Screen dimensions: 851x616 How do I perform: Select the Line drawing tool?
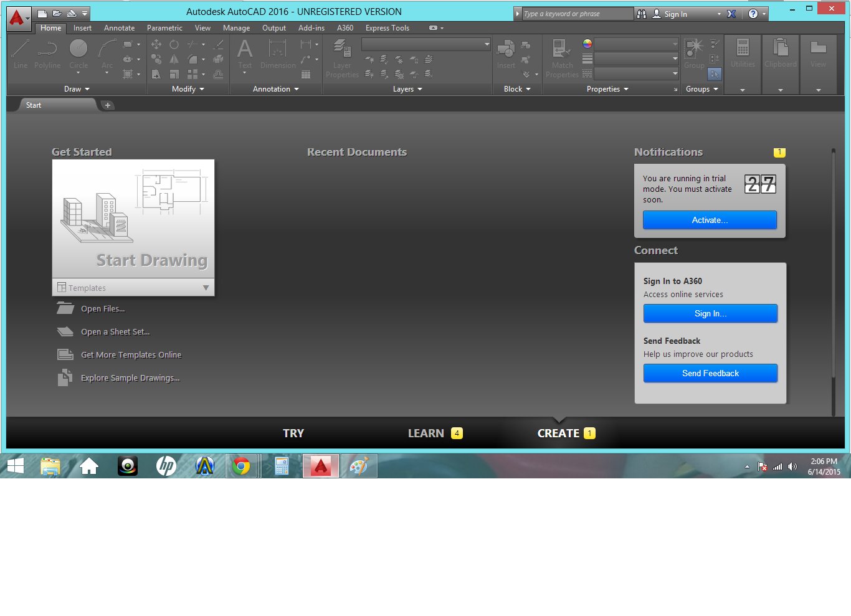(20, 54)
